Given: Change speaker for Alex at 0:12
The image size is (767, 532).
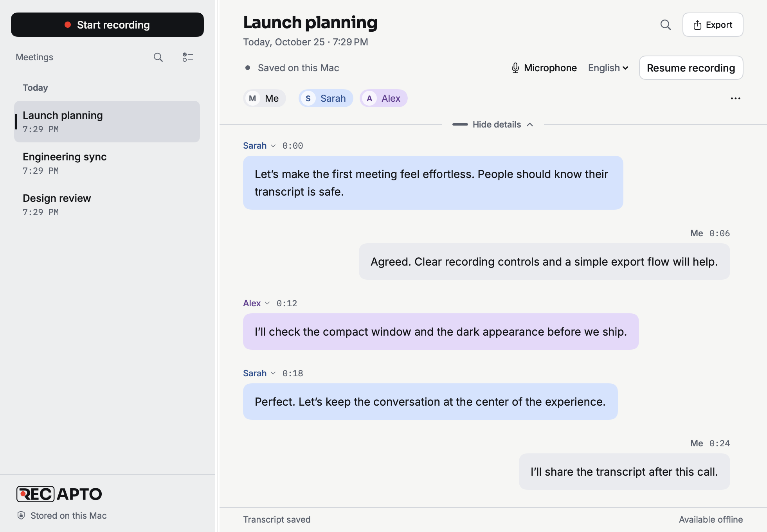Looking at the screenshot, I should 256,303.
